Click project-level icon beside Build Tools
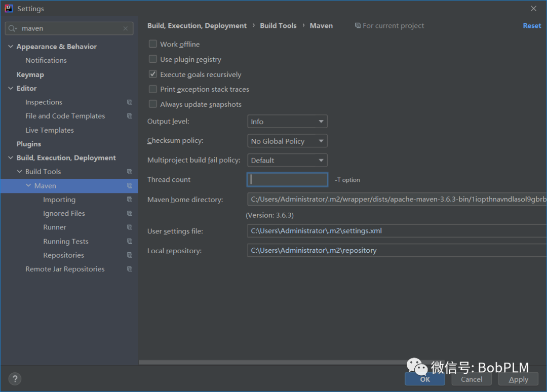 click(x=130, y=172)
